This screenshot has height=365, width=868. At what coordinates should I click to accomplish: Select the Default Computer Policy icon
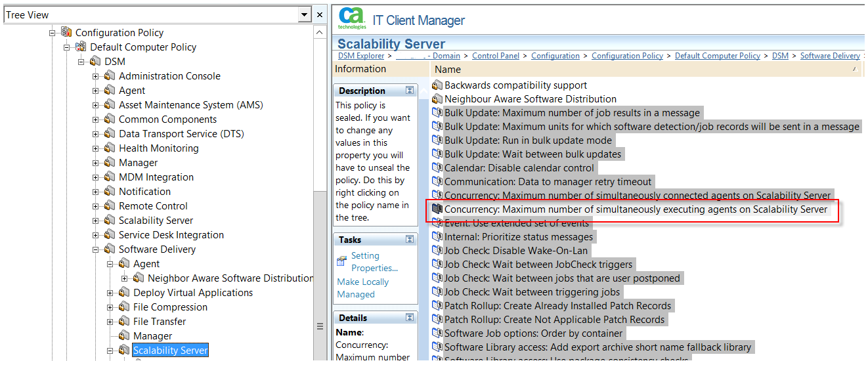pyautogui.click(x=81, y=47)
